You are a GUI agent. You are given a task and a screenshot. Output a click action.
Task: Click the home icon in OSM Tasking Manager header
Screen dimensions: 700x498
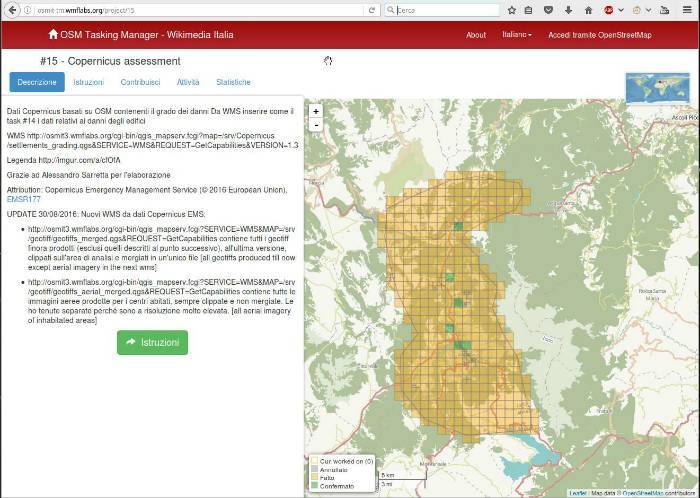coord(53,34)
